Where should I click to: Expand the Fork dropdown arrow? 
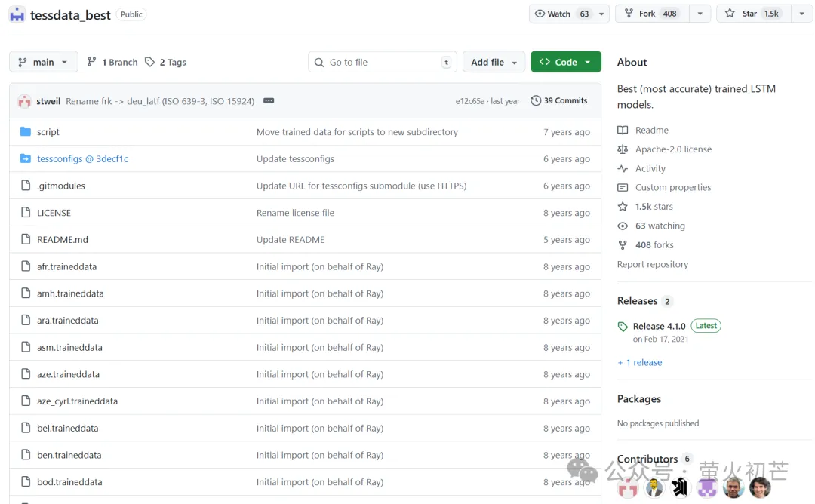click(700, 14)
